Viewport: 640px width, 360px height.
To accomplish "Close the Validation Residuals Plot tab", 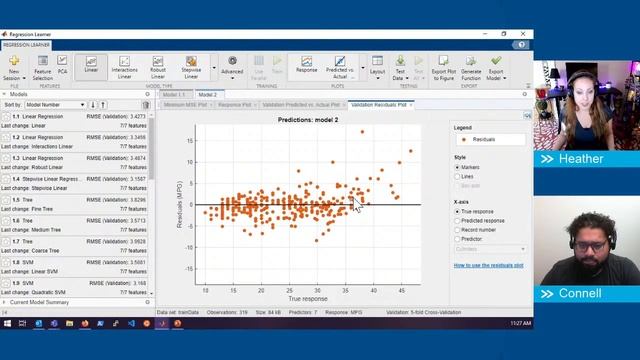I will pos(411,105).
